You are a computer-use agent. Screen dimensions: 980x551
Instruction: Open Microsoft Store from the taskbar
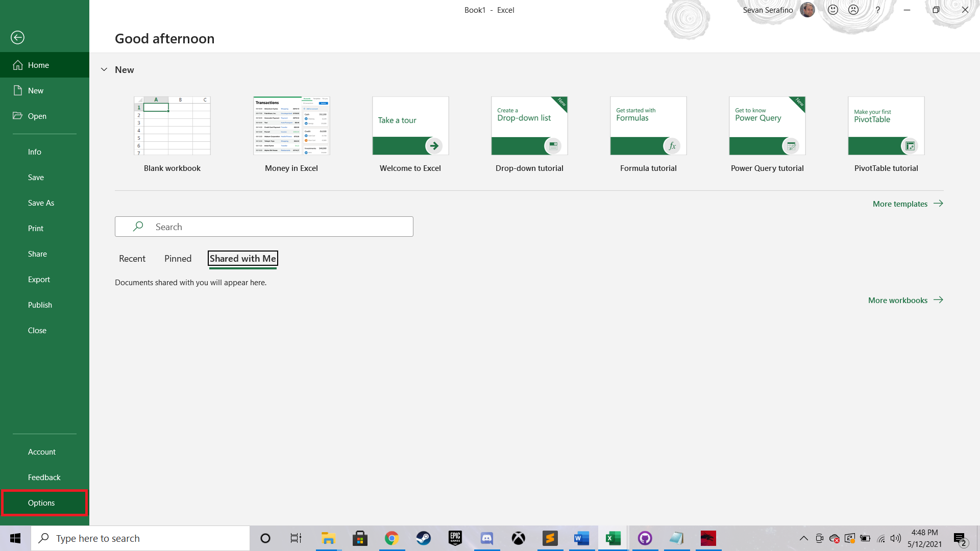[360, 538]
